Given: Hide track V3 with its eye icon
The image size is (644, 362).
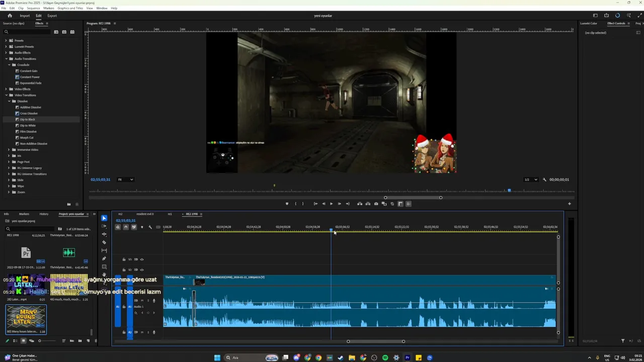Looking at the screenshot, I should pyautogui.click(x=142, y=259).
